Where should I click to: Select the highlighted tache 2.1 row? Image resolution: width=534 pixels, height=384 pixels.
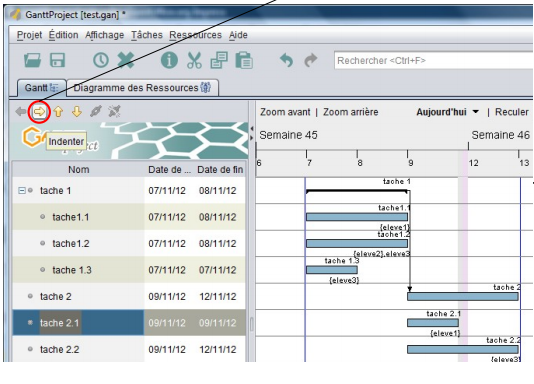129,323
